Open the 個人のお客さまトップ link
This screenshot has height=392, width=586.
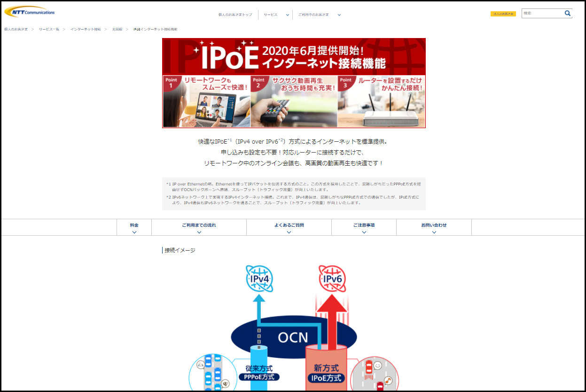click(235, 15)
